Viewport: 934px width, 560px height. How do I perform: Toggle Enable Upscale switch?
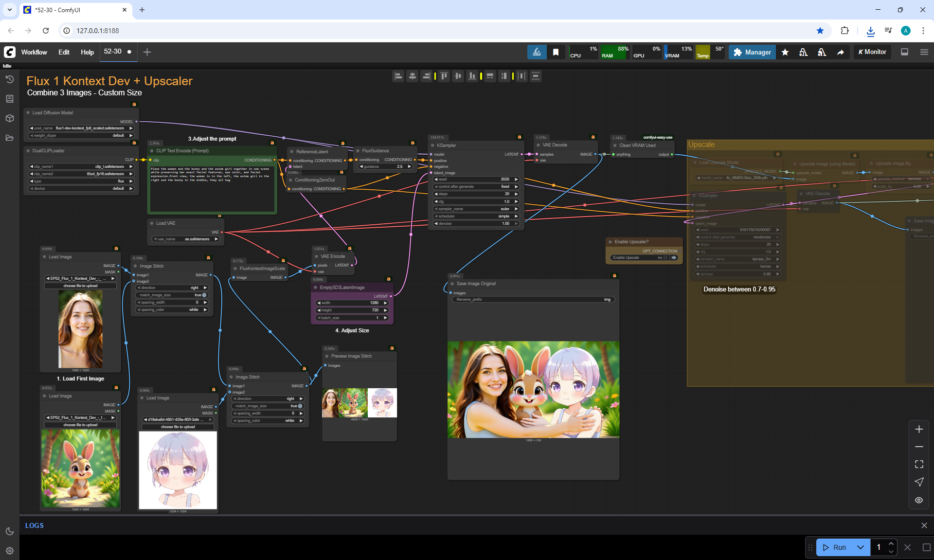pos(666,257)
